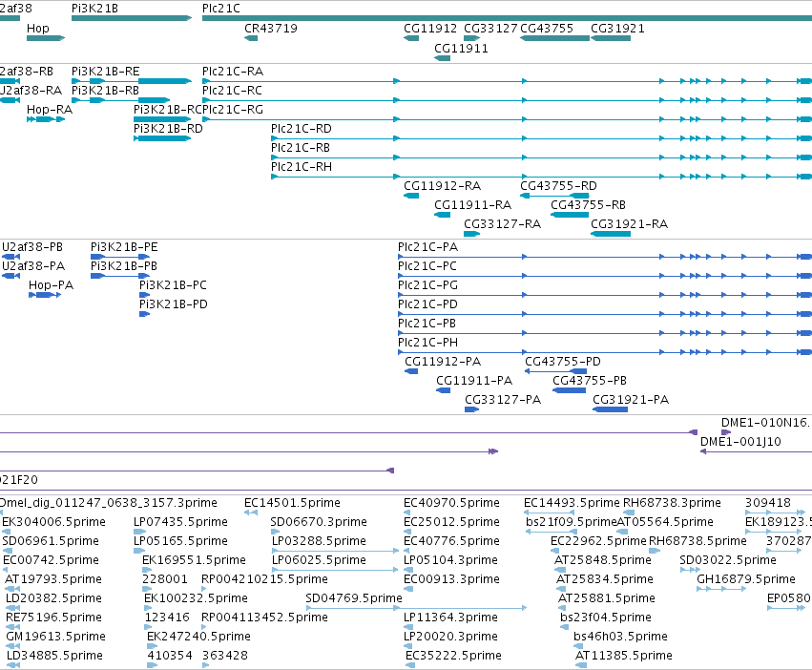Select the CG43755-RB transcript label
Viewport: 812px width, 670px height.
tap(589, 205)
